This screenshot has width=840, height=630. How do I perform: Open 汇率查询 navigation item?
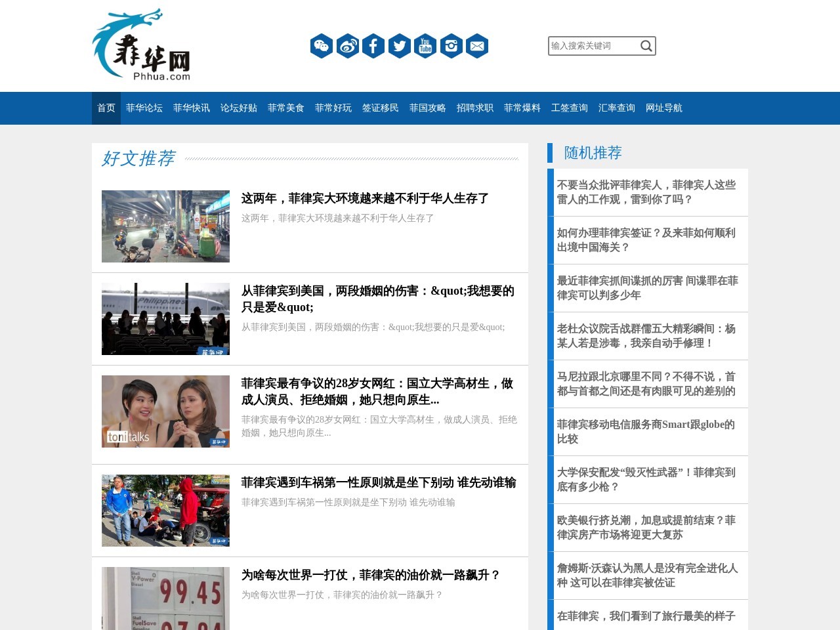click(x=617, y=108)
